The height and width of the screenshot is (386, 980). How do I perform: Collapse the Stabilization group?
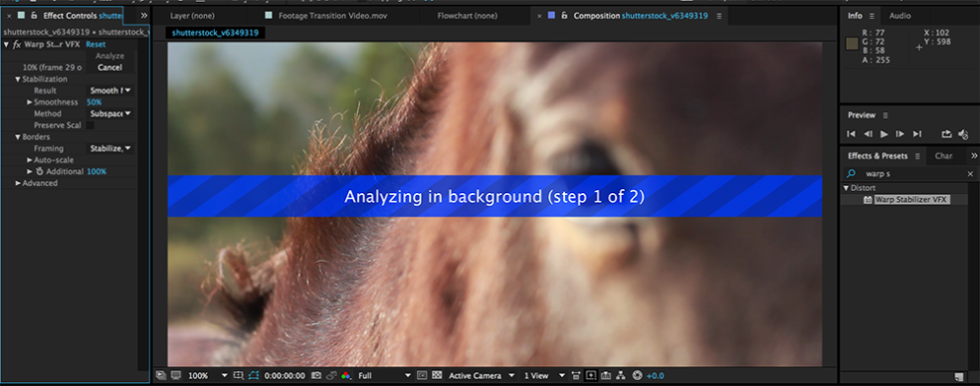point(18,80)
